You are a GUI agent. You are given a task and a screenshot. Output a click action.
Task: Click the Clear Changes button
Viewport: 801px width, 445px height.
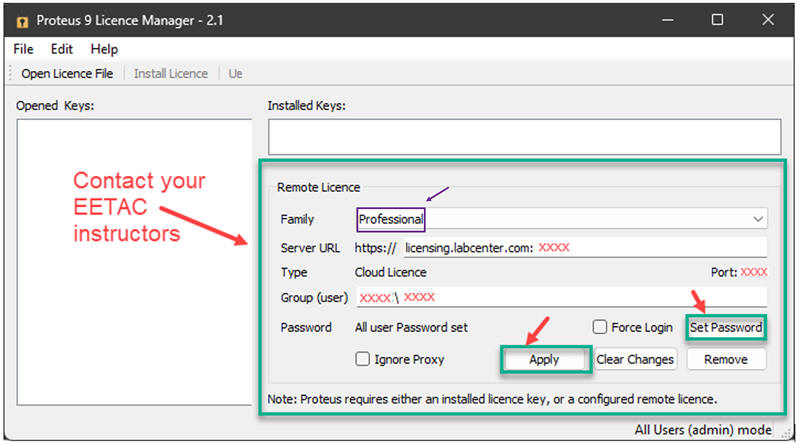[635, 359]
